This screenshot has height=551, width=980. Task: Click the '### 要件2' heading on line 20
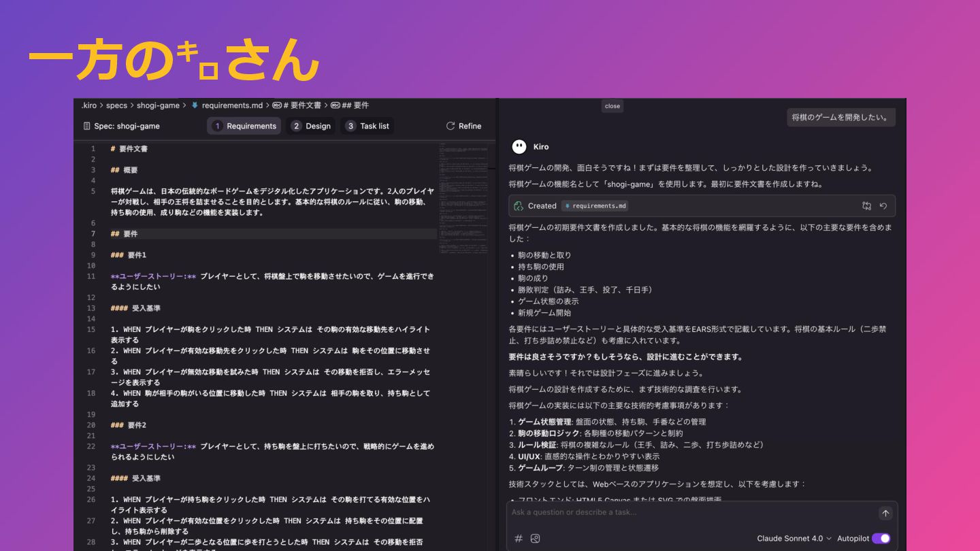click(x=129, y=425)
